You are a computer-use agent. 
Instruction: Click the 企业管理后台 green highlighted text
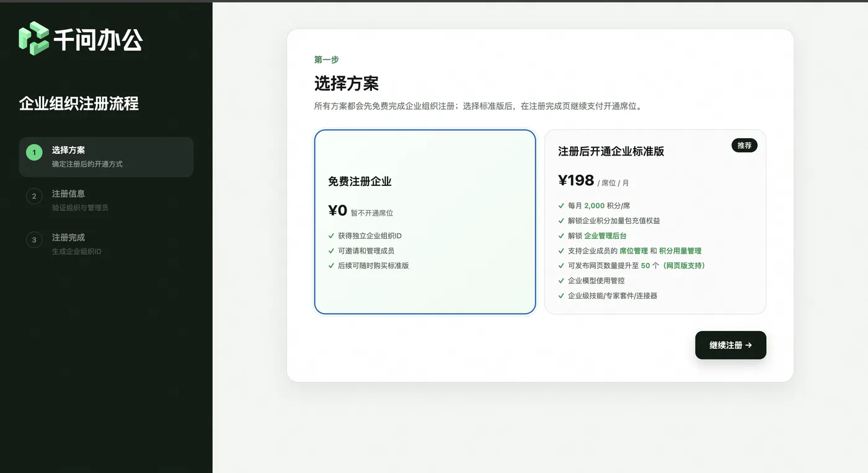tap(605, 236)
